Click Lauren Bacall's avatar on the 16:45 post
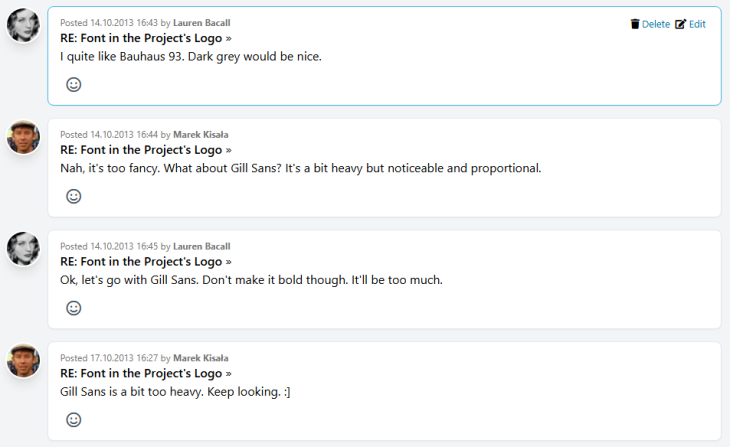 click(23, 250)
